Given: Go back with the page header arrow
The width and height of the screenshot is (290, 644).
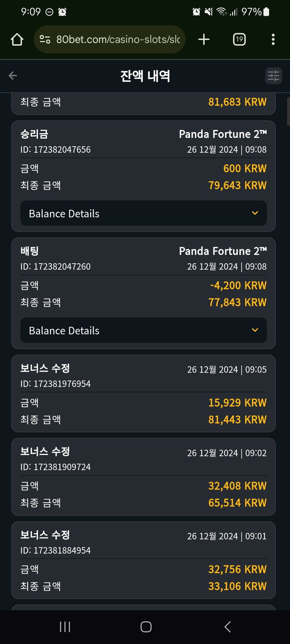Looking at the screenshot, I should click(x=13, y=76).
